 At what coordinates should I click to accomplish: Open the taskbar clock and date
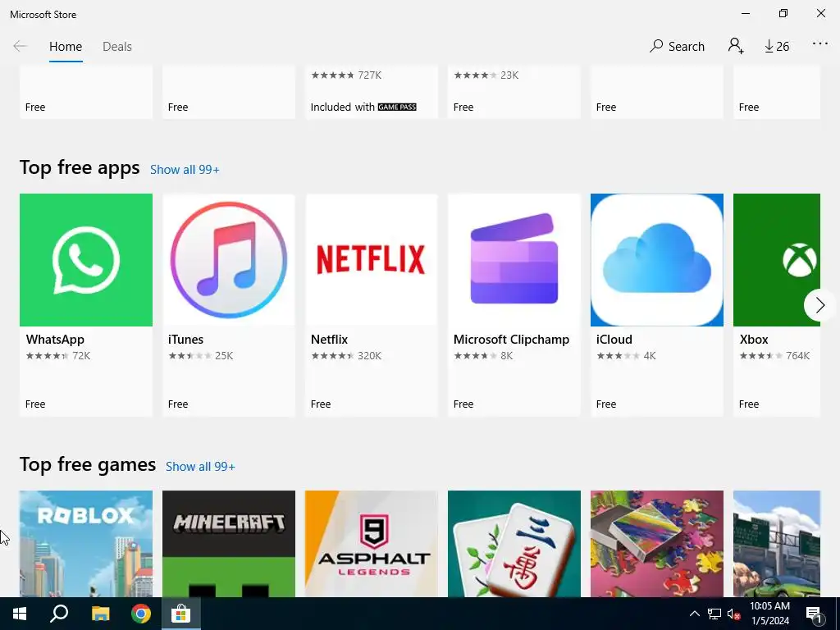[769, 614]
